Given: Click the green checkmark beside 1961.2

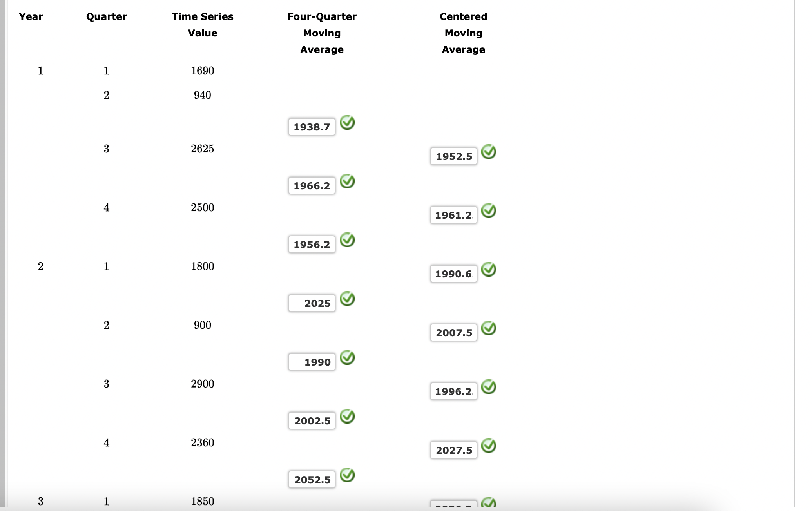Looking at the screenshot, I should click(x=489, y=210).
